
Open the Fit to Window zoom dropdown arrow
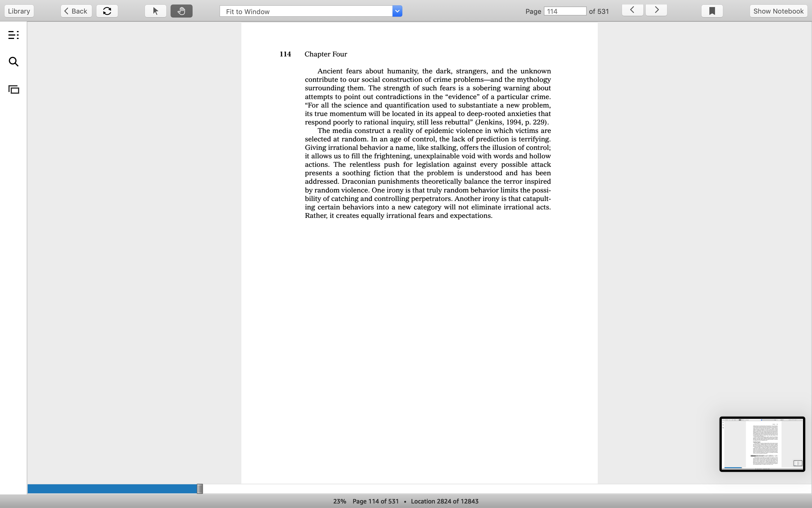tap(397, 11)
